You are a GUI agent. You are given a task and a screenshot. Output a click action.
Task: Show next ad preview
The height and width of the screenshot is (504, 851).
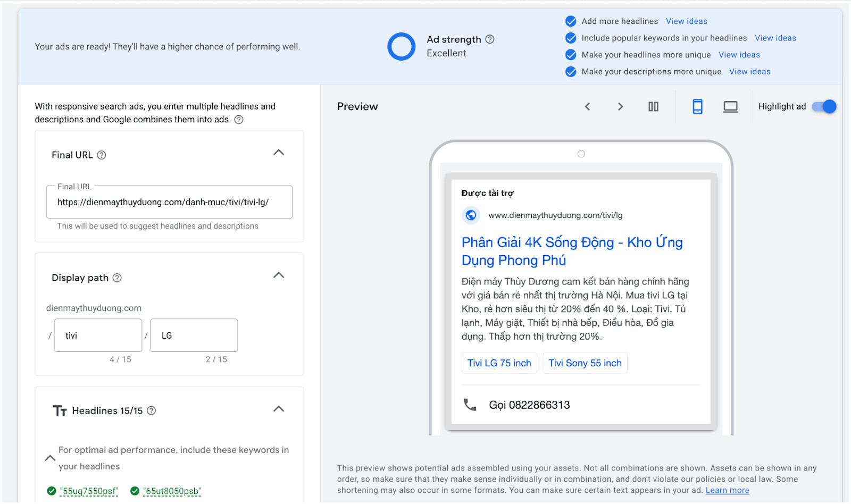point(620,107)
